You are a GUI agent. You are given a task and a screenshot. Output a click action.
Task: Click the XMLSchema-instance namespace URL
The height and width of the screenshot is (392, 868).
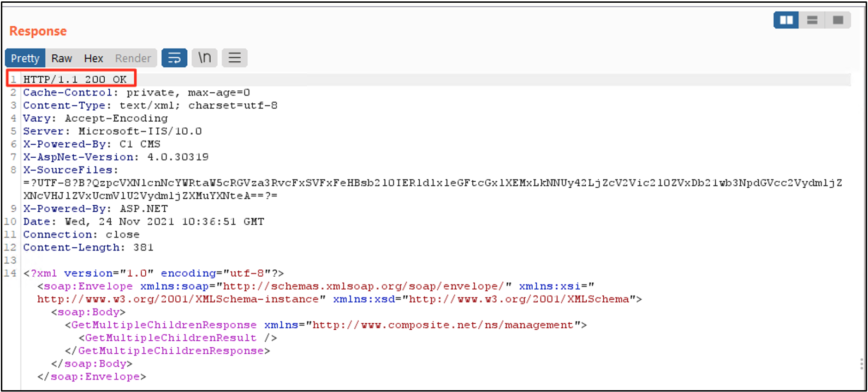[x=178, y=299]
